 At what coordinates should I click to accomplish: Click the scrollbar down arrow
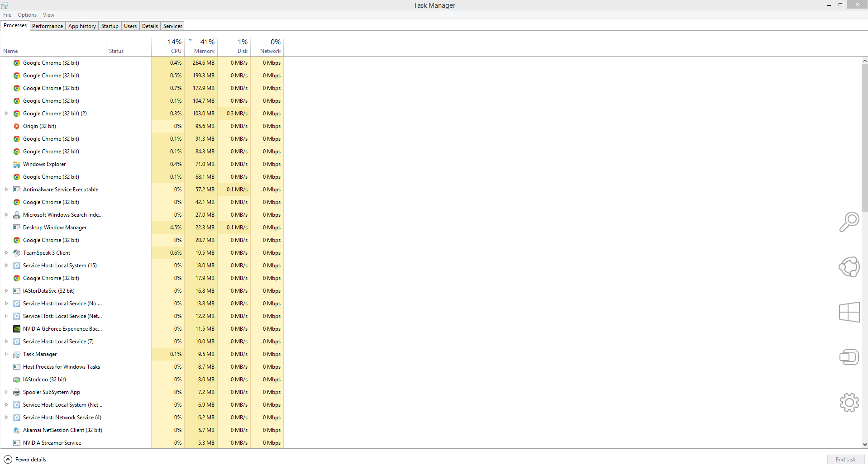tap(865, 445)
